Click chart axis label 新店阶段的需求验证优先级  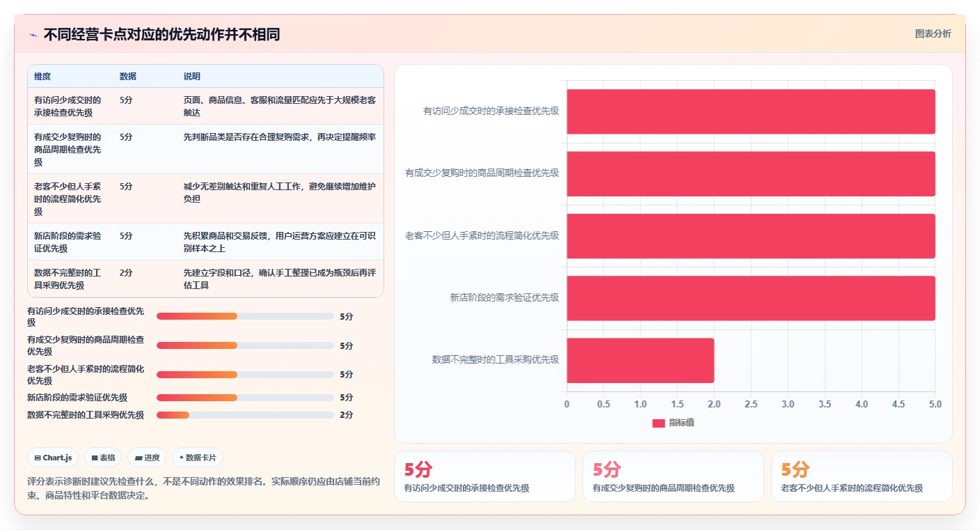point(504,297)
